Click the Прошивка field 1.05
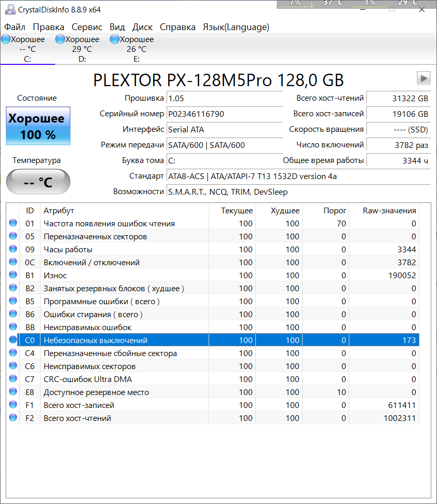The width and height of the screenshot is (437, 504). click(x=225, y=98)
